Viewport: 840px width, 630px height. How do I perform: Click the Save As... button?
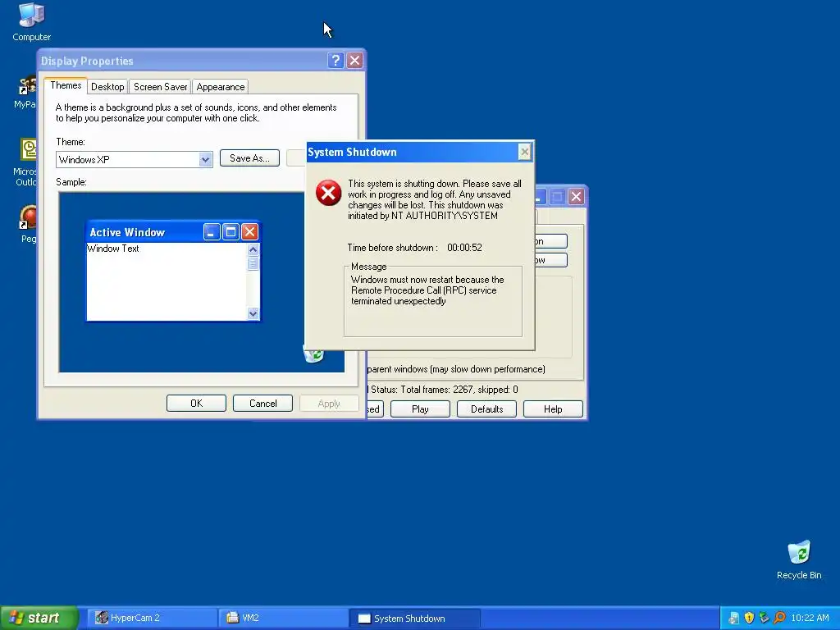(x=249, y=158)
